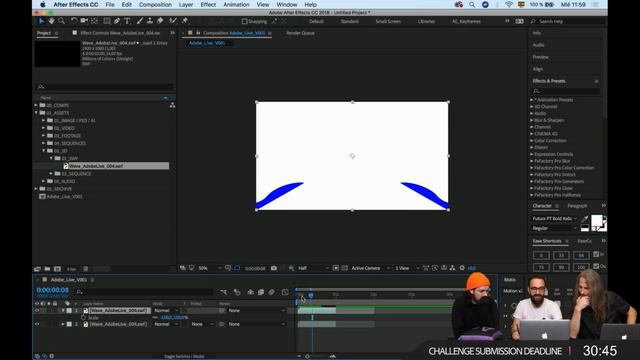Open the Composition menu

click(x=155, y=4)
